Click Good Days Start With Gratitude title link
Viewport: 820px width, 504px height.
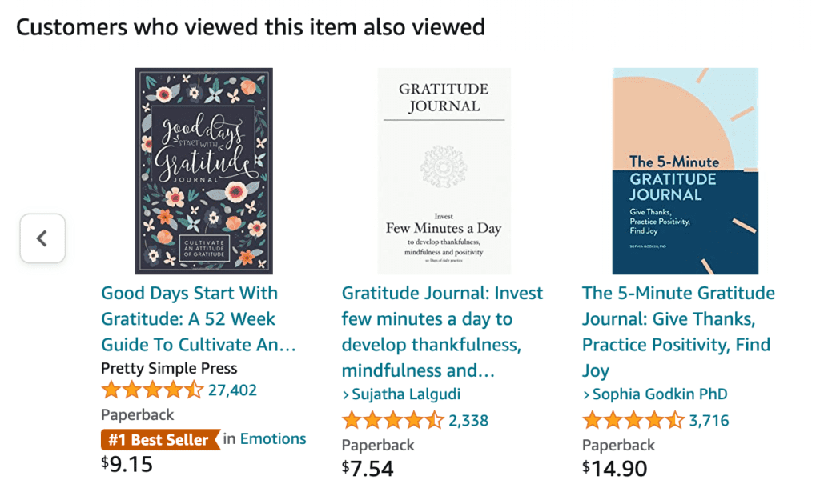(x=199, y=318)
